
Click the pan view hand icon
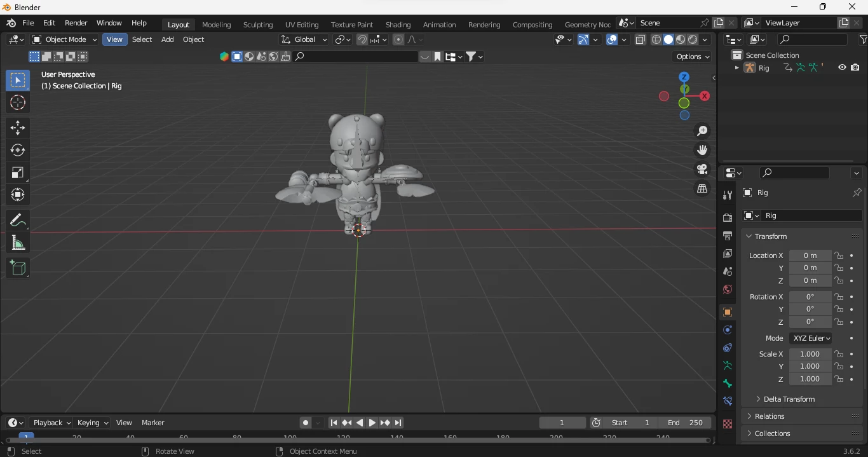point(702,150)
